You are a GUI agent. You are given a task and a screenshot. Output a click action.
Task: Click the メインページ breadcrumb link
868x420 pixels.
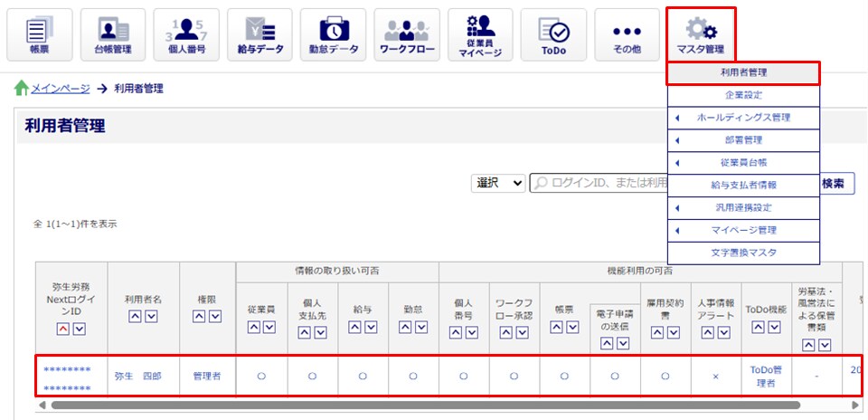(60, 89)
